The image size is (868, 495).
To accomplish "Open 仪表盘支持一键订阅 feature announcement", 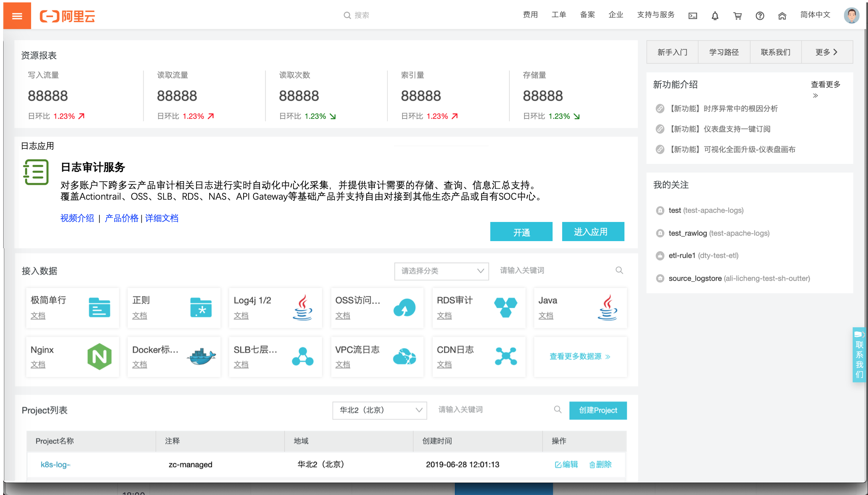I will (720, 129).
